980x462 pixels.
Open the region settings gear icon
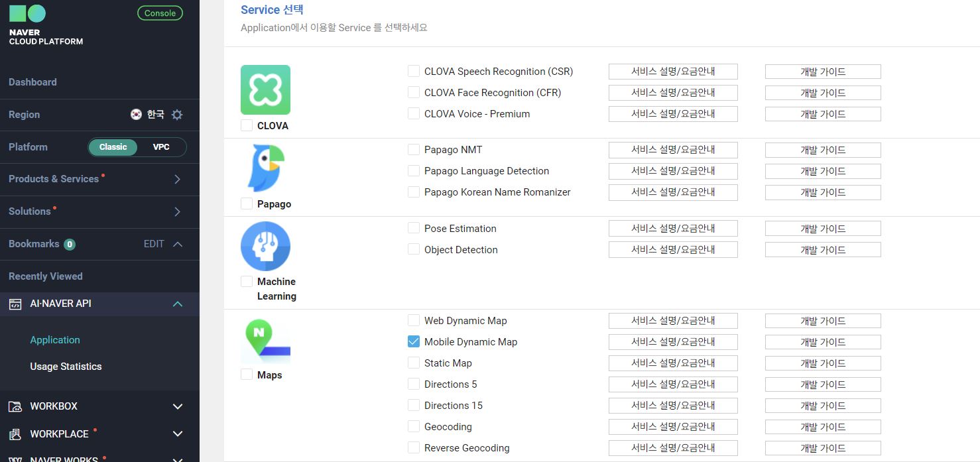[x=177, y=115]
